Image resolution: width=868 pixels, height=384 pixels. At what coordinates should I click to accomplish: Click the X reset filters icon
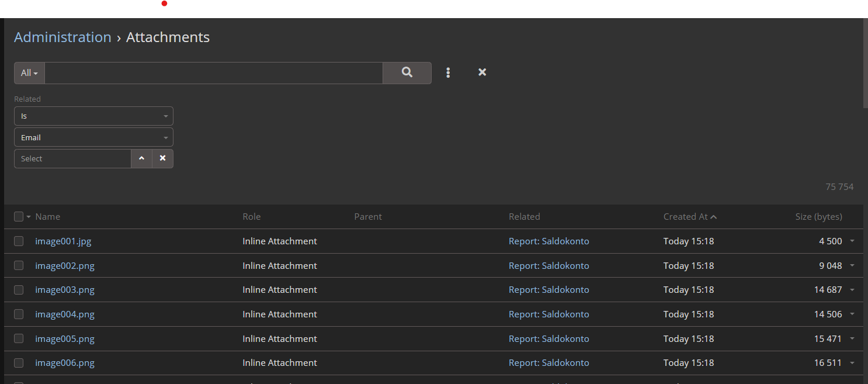pos(482,72)
